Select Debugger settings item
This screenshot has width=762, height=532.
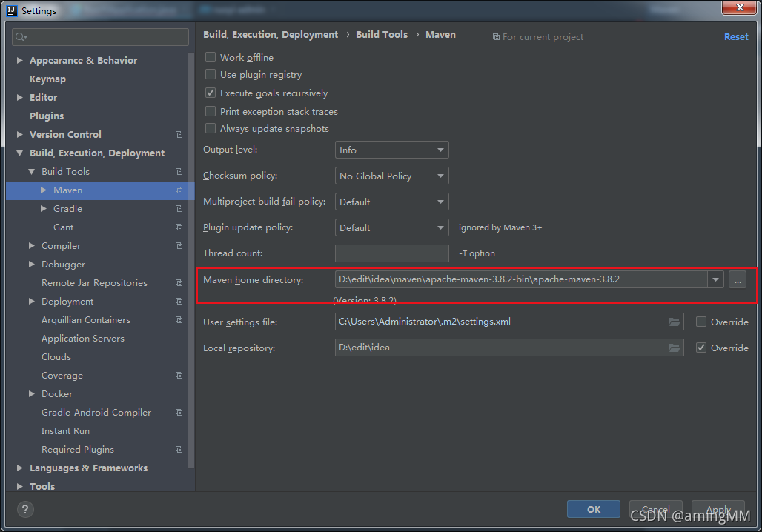click(63, 265)
